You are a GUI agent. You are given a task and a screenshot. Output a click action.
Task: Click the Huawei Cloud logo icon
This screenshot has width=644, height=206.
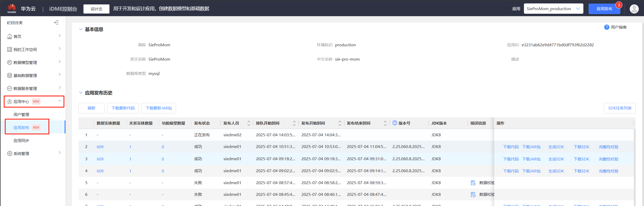[x=12, y=8]
